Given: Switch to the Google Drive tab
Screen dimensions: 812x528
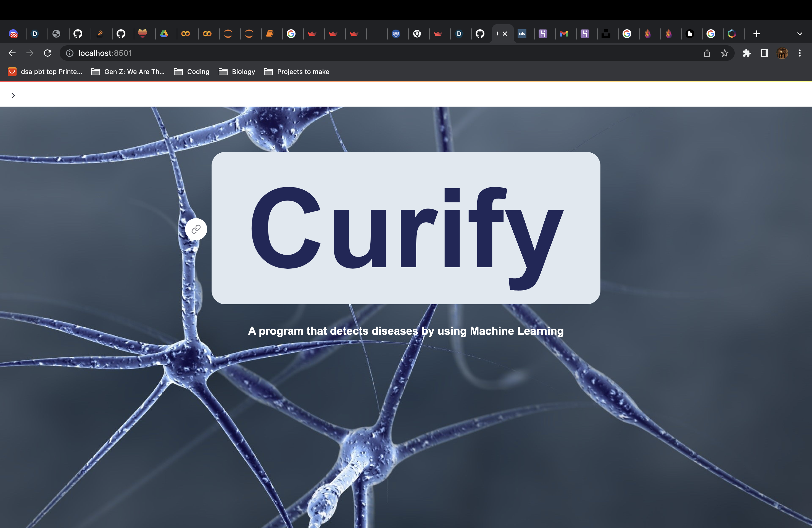Looking at the screenshot, I should [164, 34].
